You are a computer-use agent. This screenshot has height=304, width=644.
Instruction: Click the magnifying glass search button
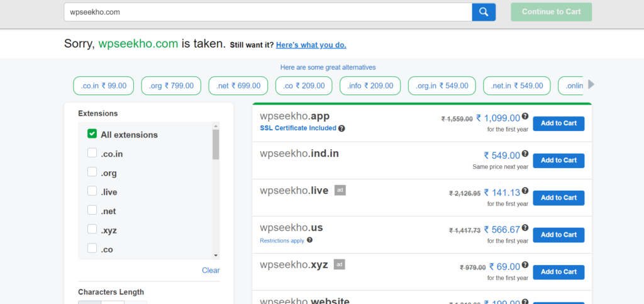point(484,12)
